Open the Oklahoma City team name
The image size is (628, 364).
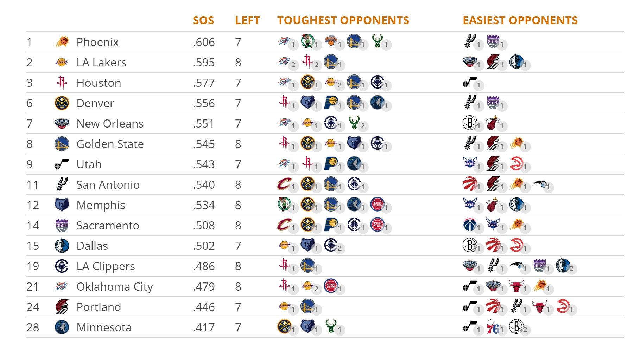point(115,287)
